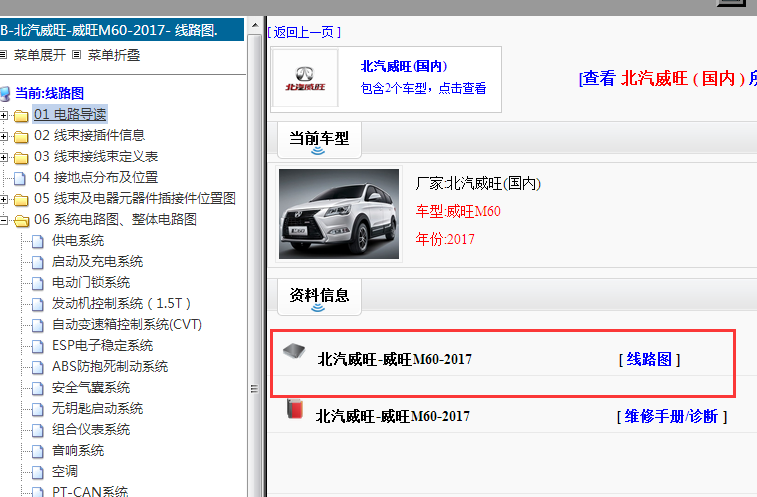Image resolution: width=757 pixels, height=497 pixels.
Task: Open the 北汽威旺(国内) brand link
Action: (x=404, y=66)
